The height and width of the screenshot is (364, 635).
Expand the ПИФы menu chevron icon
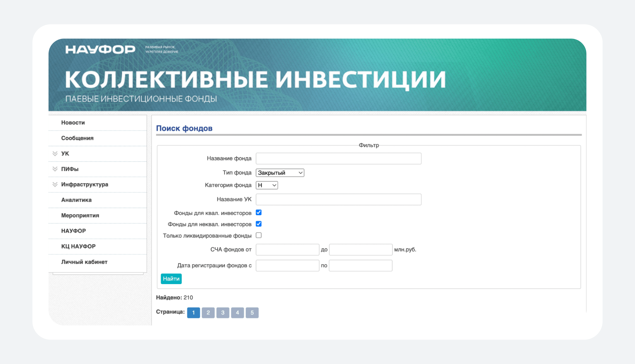pyautogui.click(x=55, y=169)
